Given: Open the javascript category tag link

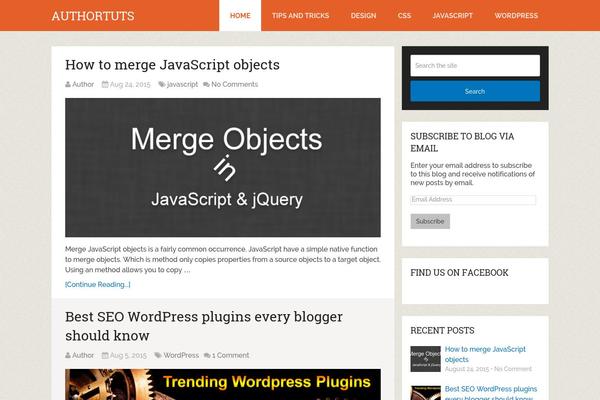Looking at the screenshot, I should (x=182, y=84).
